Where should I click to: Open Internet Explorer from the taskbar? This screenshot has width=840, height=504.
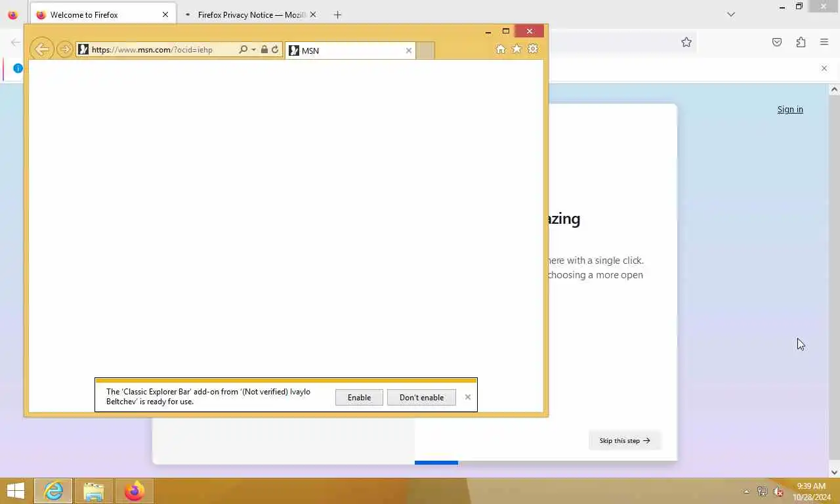point(53,491)
